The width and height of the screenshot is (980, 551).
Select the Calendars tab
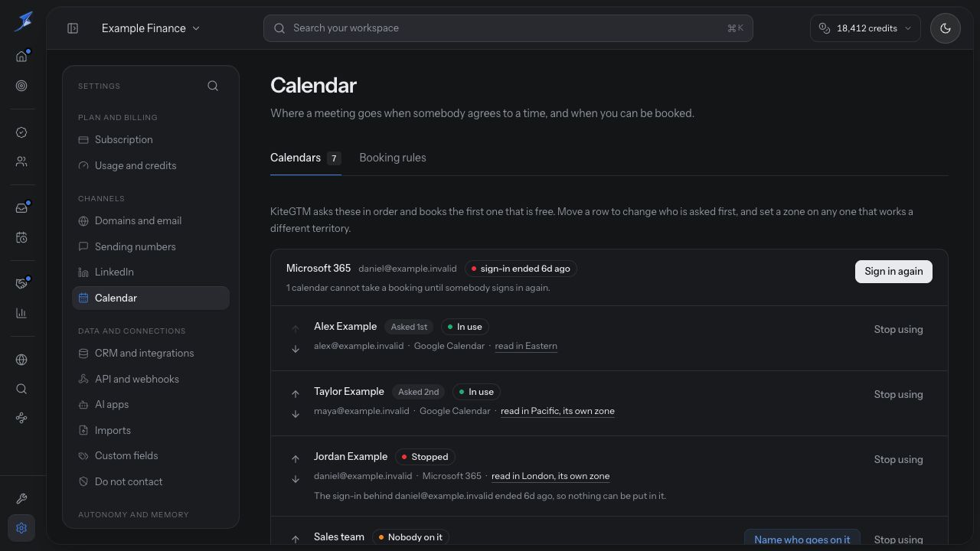coord(305,158)
